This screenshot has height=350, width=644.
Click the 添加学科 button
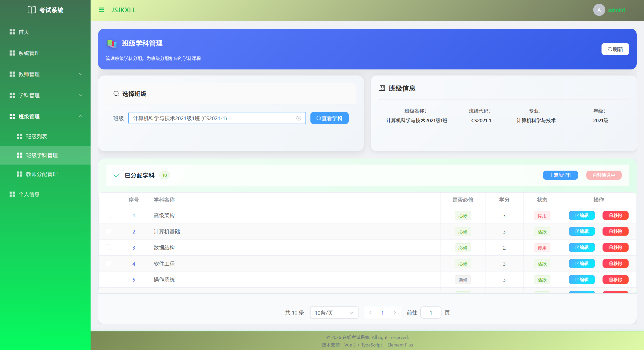pos(560,175)
